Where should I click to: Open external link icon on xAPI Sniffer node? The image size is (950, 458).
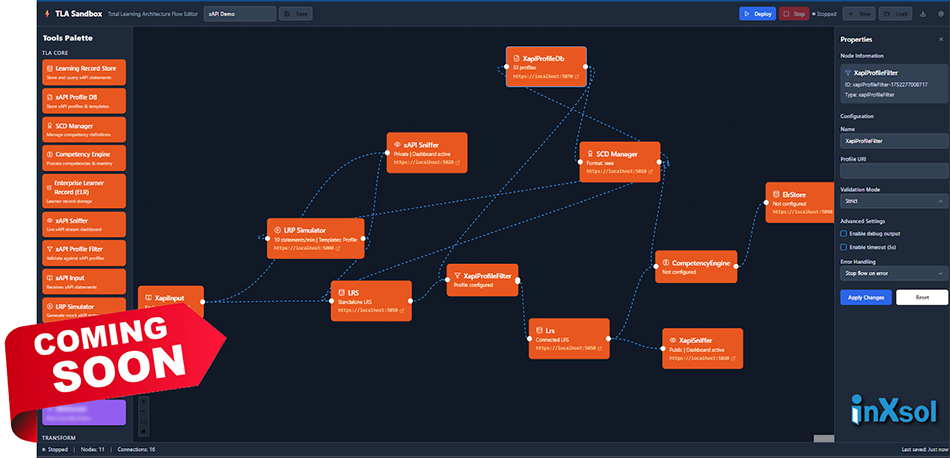[x=457, y=162]
